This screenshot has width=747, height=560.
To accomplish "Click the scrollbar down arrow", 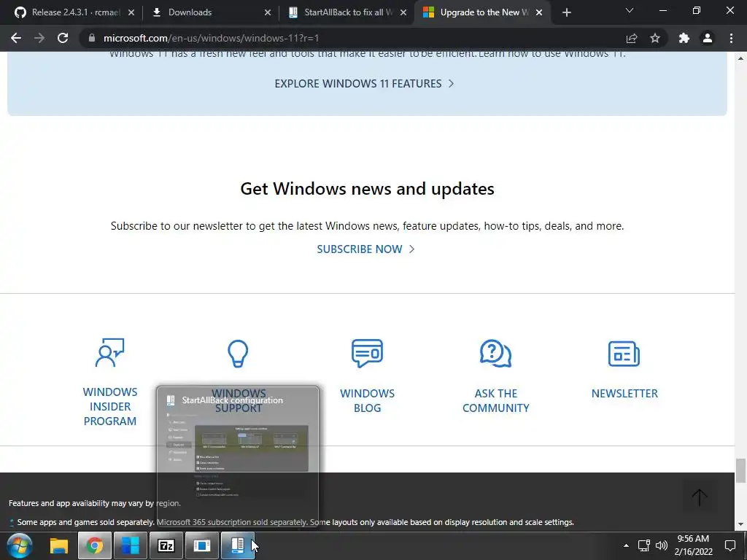I will click(x=740, y=525).
